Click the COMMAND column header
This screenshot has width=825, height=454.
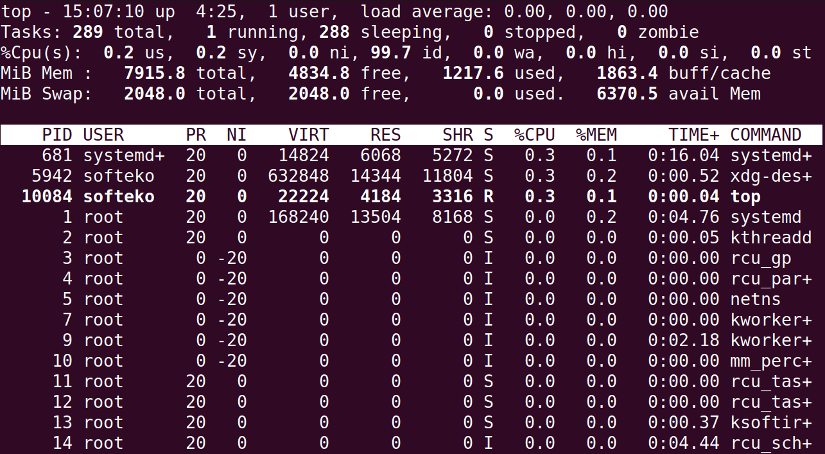tap(766, 135)
